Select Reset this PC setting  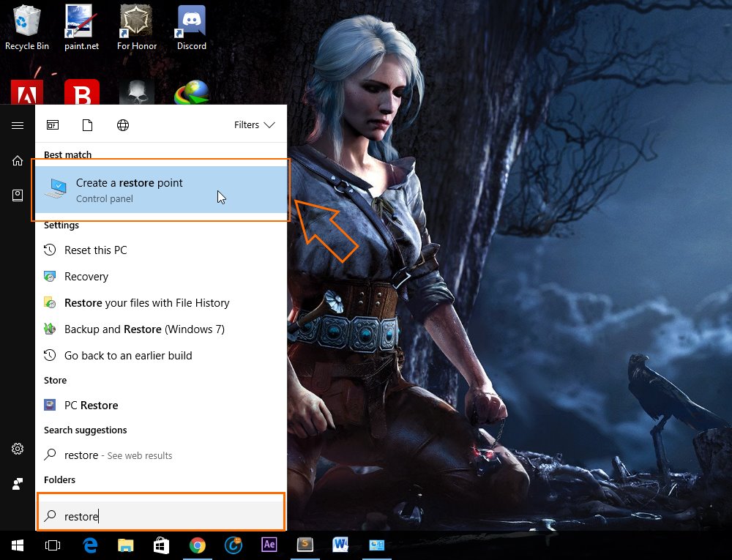click(x=161, y=250)
